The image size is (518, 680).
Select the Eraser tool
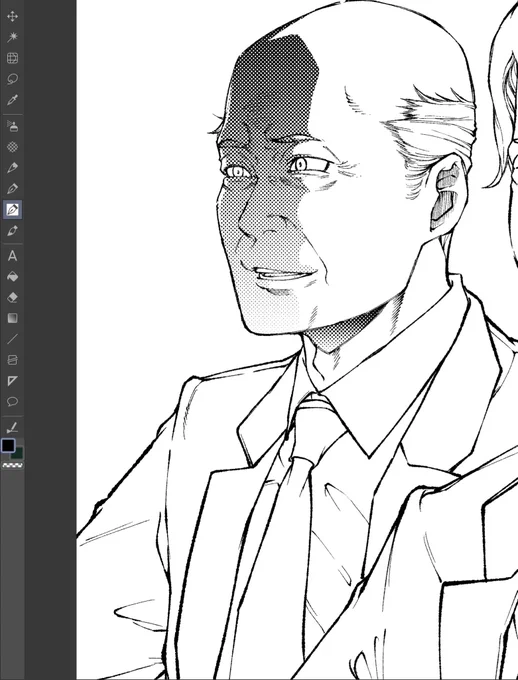pos(12,298)
